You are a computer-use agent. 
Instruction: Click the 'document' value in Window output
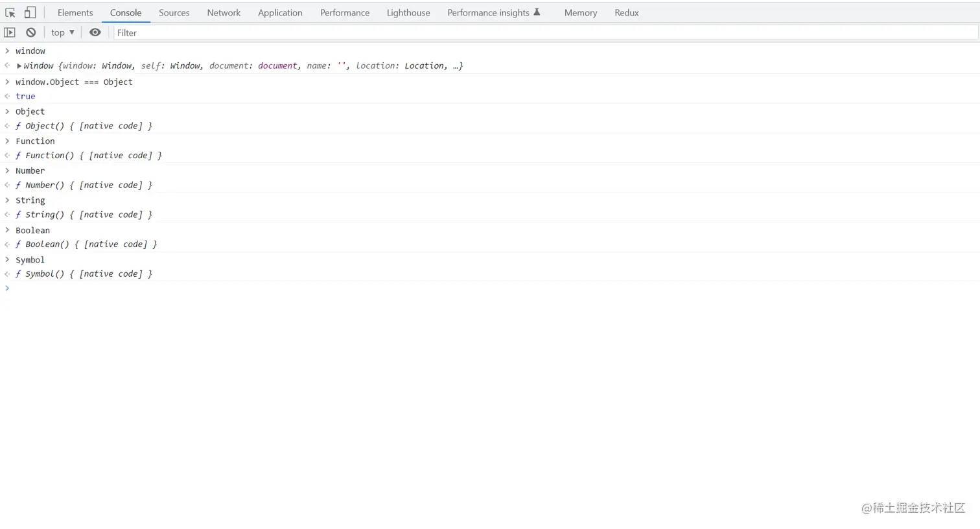(x=277, y=66)
